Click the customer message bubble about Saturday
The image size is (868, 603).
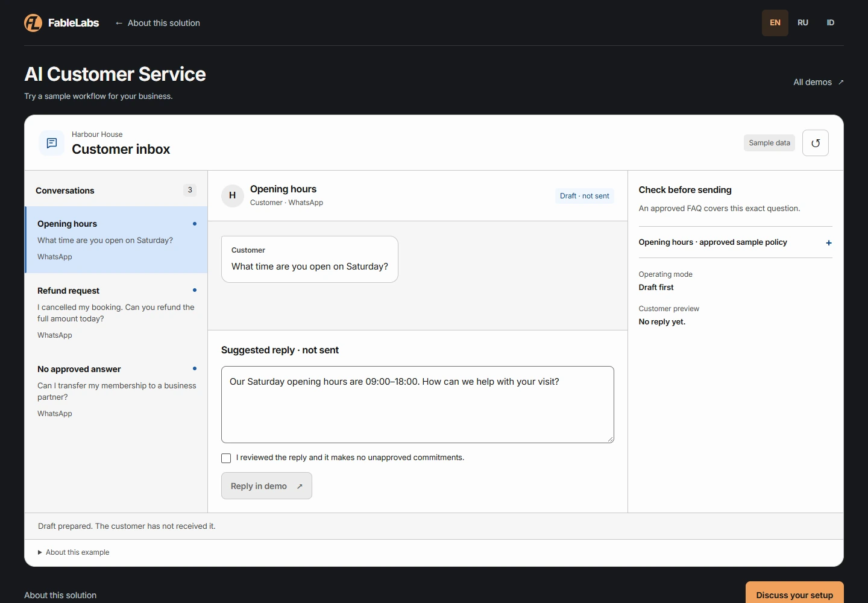310,259
